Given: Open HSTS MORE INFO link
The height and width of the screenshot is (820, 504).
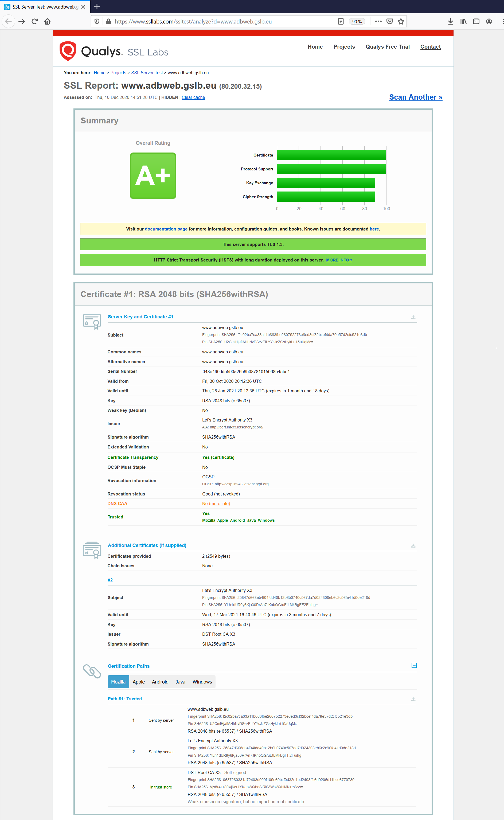Looking at the screenshot, I should click(339, 260).
